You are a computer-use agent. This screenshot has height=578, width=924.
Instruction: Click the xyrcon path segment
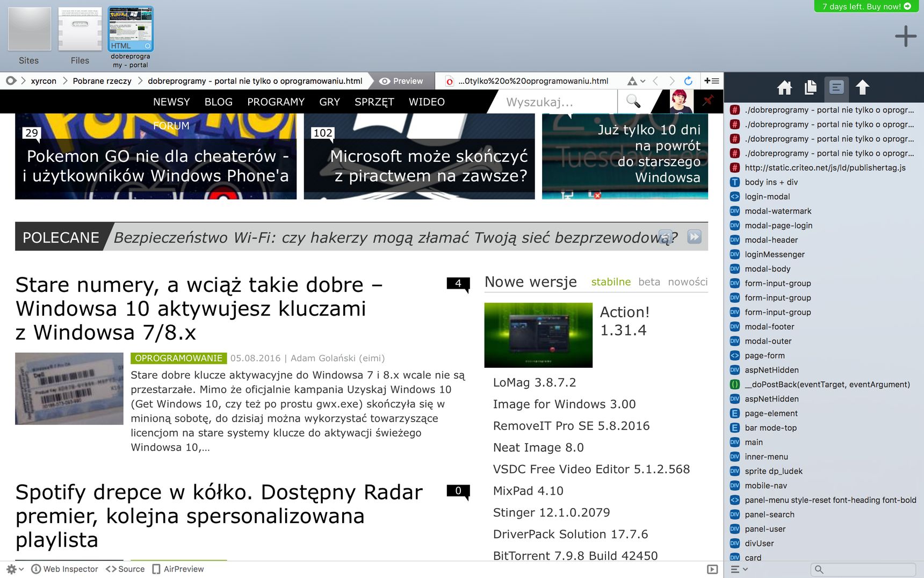point(44,81)
